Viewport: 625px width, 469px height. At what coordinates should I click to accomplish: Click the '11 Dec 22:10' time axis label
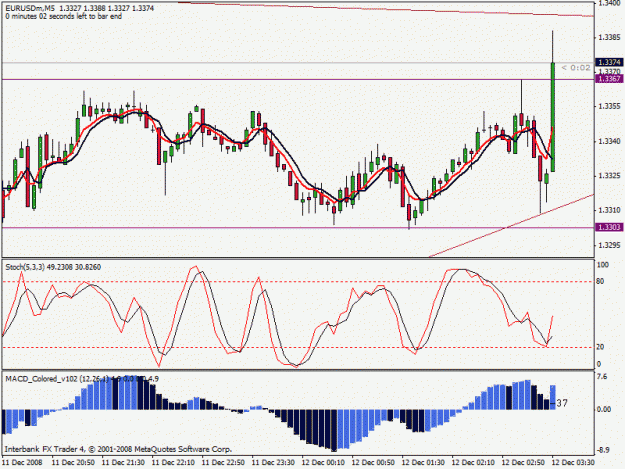(173, 463)
